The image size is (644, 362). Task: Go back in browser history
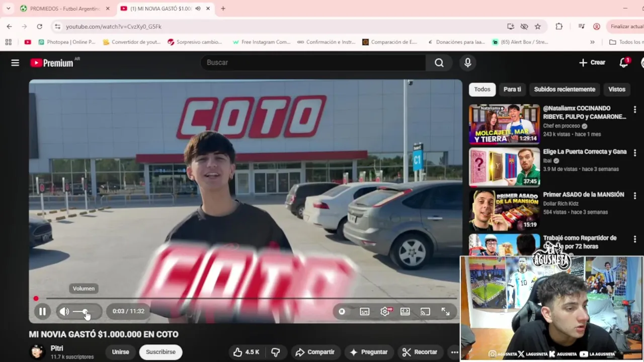[9, 27]
